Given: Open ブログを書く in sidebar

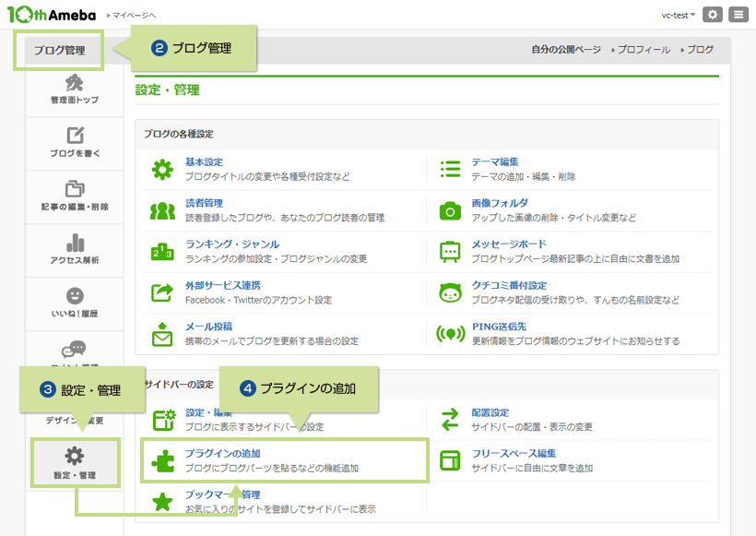Looking at the screenshot, I should click(x=75, y=143).
